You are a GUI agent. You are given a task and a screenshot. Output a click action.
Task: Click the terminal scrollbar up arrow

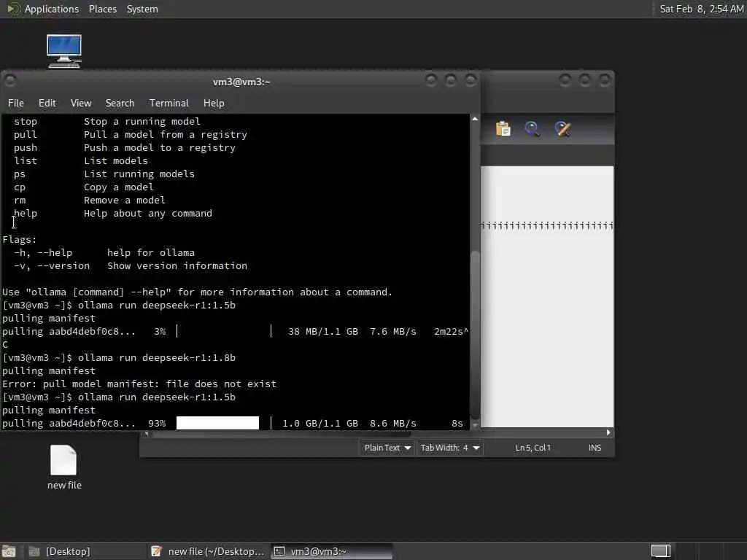pos(474,119)
